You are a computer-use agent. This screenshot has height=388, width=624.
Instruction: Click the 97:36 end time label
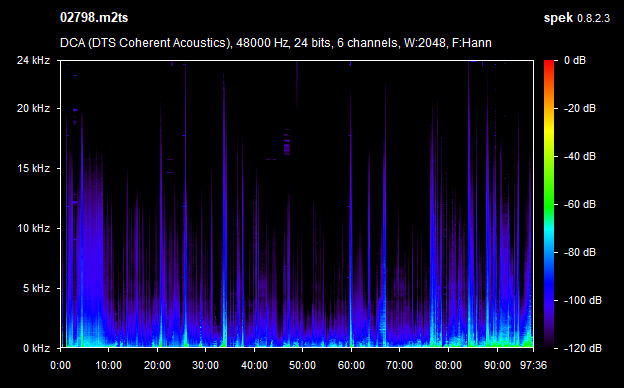click(x=533, y=365)
